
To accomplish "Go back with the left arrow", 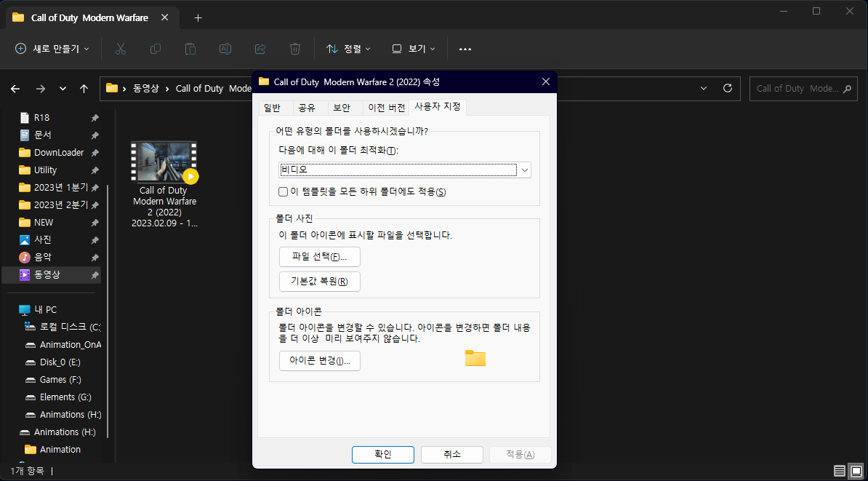I will [15, 89].
